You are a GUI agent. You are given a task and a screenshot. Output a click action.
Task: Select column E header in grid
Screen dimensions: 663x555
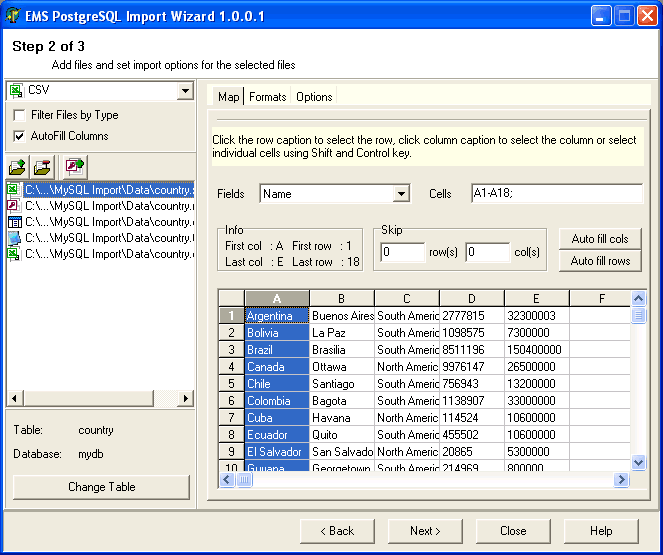pos(537,298)
